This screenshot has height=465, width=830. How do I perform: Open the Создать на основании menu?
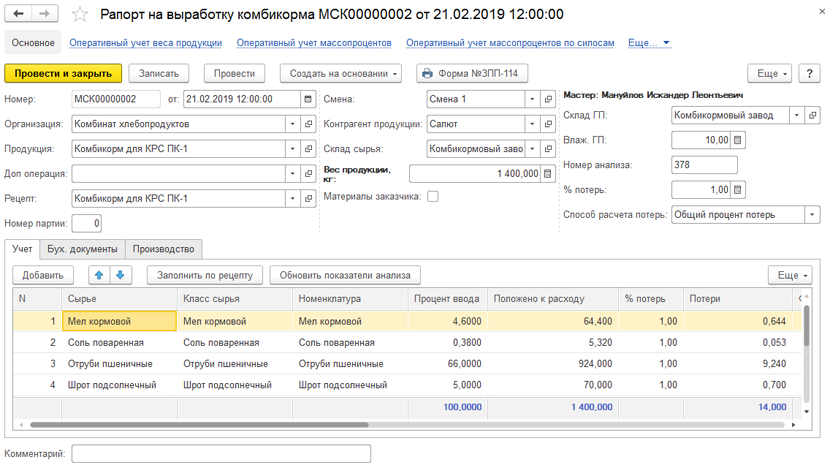[x=341, y=74]
